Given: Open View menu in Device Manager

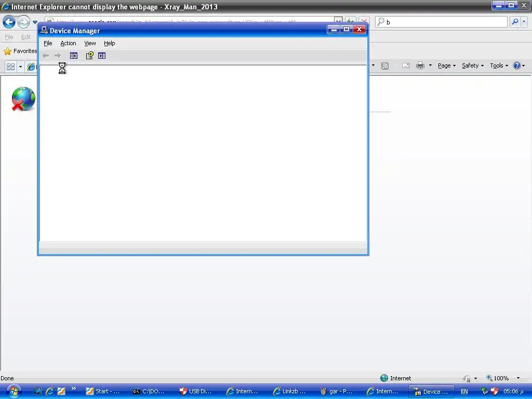Looking at the screenshot, I should point(90,43).
